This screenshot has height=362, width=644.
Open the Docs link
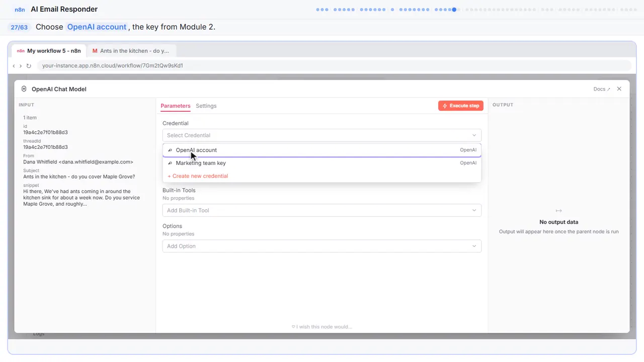602,89
